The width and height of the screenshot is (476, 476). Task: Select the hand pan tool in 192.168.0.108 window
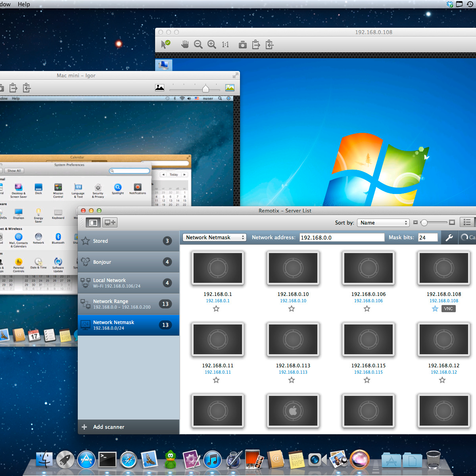tap(185, 44)
